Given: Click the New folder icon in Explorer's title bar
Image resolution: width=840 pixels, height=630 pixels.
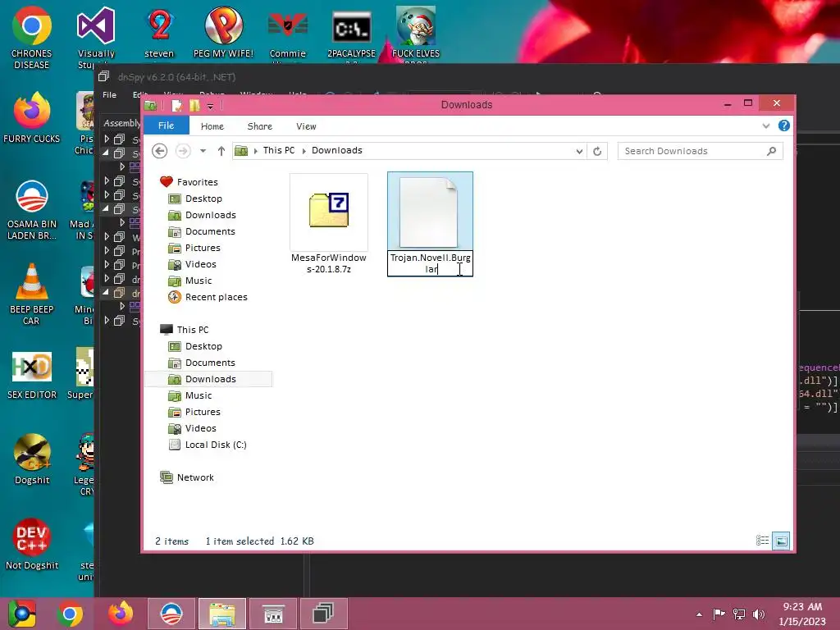Looking at the screenshot, I should 194,106.
